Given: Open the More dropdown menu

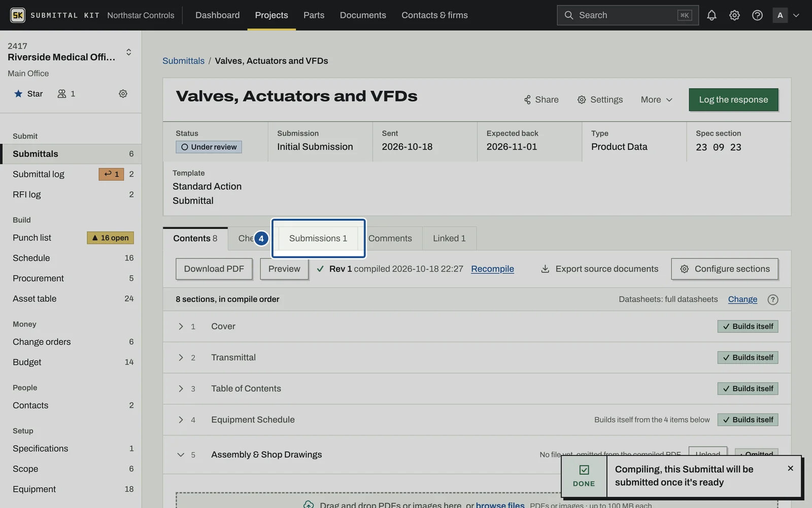Looking at the screenshot, I should pos(656,100).
